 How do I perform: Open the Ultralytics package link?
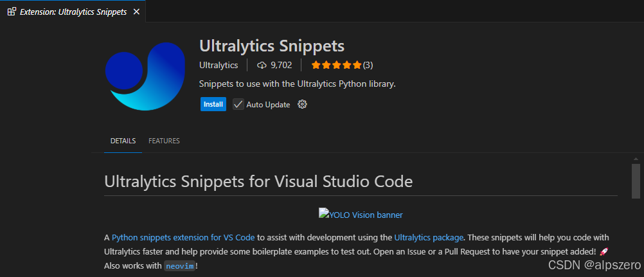pos(429,238)
